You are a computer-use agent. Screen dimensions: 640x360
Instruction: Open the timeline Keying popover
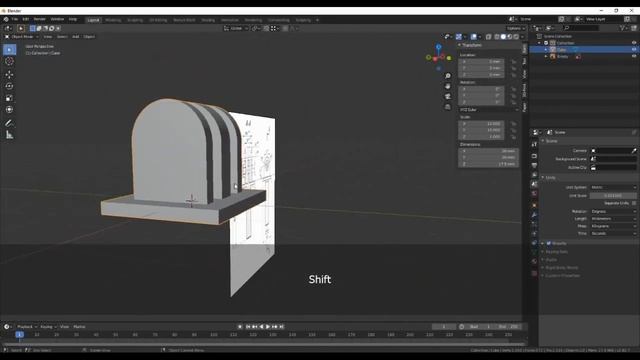pos(48,327)
